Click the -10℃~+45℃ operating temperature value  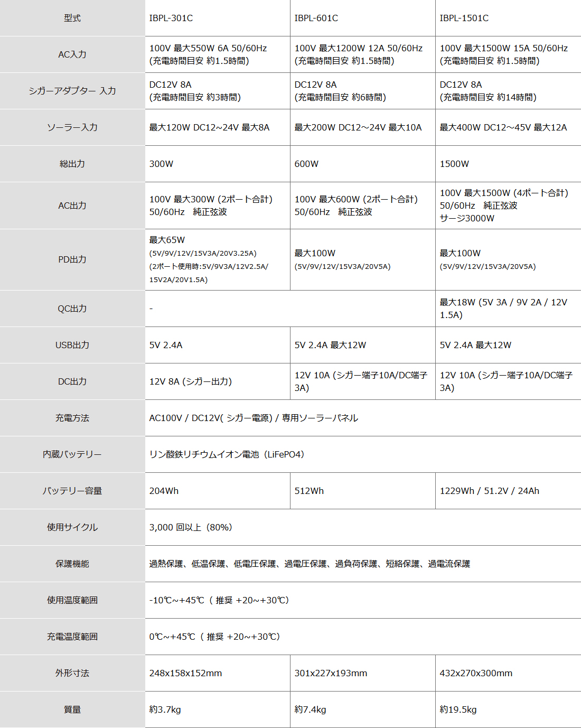point(220,600)
